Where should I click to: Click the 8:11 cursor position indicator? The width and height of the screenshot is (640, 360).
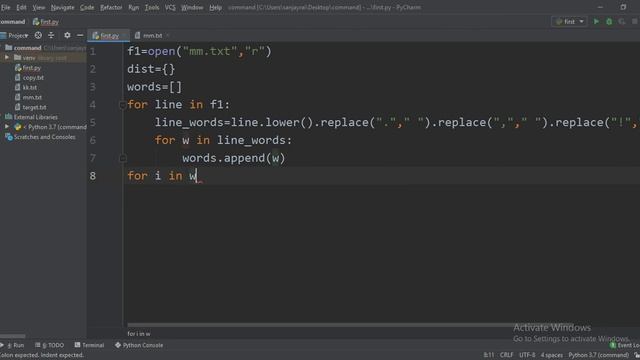coord(489,355)
